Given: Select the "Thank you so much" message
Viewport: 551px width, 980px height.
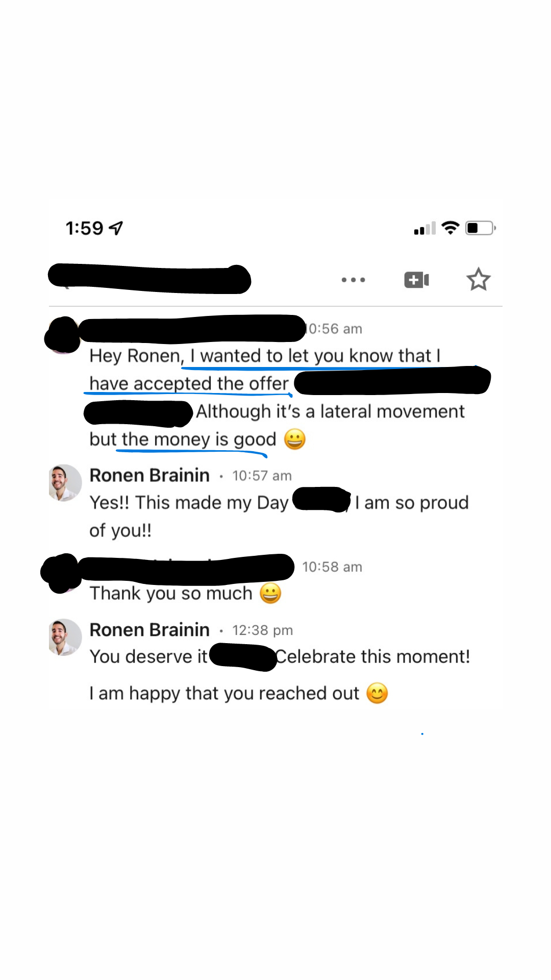Looking at the screenshot, I should (171, 594).
